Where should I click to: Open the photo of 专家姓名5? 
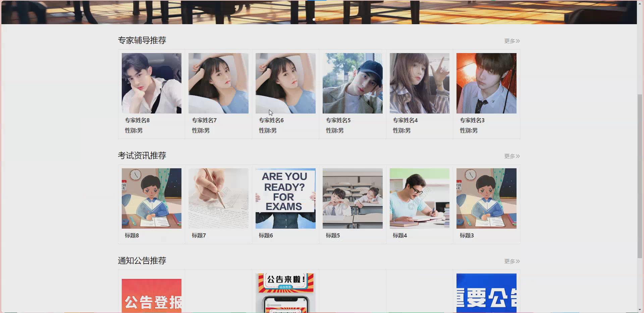353,83
